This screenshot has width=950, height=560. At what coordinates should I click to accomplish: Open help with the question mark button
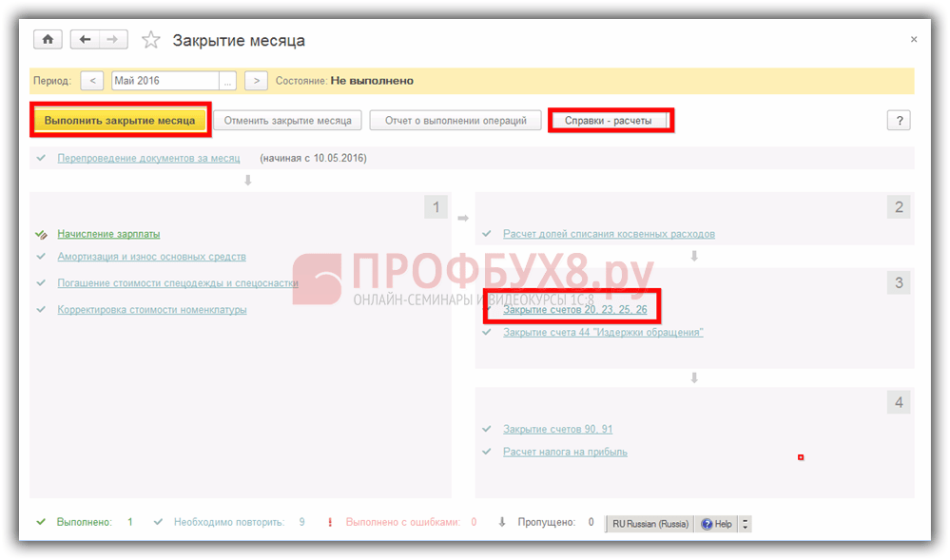[x=899, y=120]
